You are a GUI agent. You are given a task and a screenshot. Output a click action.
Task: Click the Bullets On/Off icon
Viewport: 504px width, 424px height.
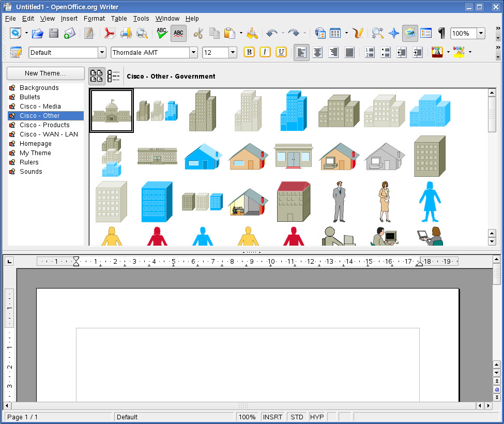tap(386, 52)
